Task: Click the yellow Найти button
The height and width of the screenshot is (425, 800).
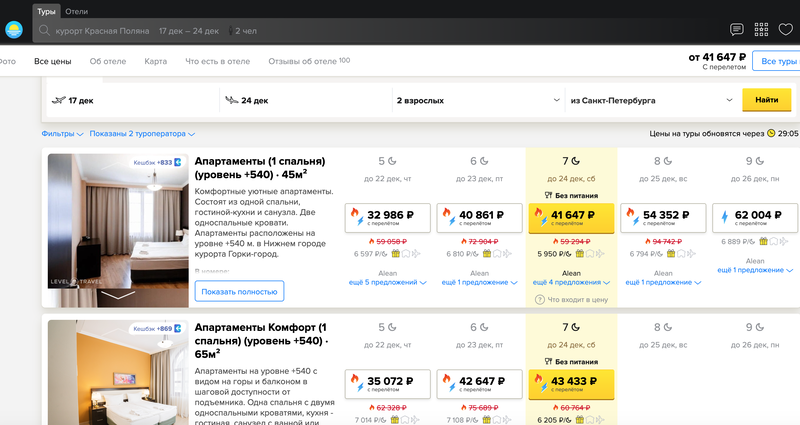Action: 766,100
